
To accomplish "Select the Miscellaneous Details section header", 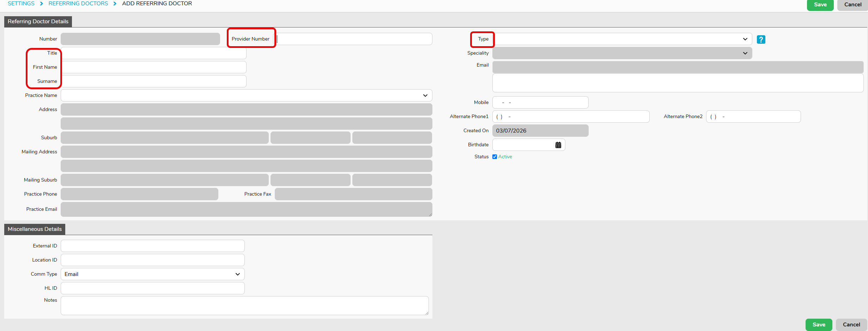I will tap(35, 229).
